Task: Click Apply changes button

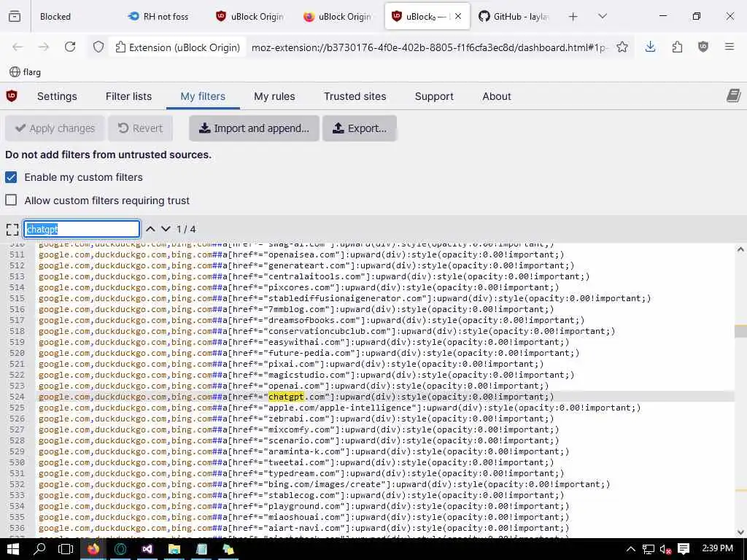Action: pyautogui.click(x=55, y=128)
